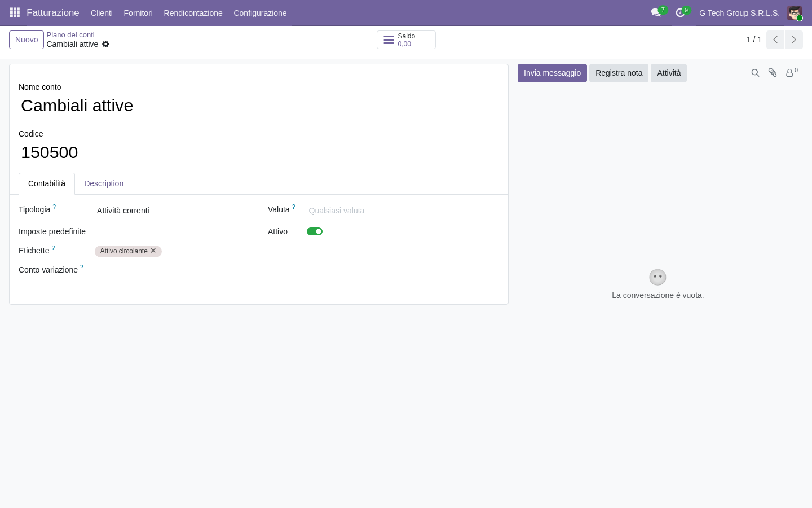
Task: Click the Nuovo button
Action: (27, 40)
